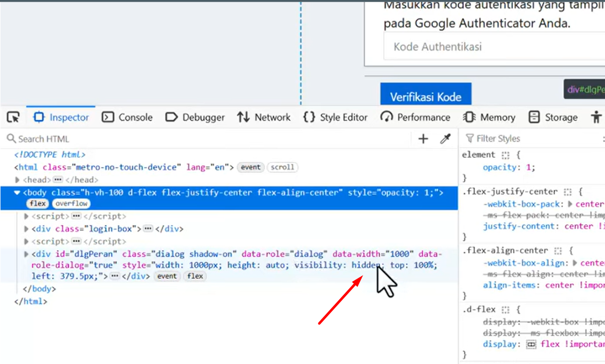Expand the -webkit-box-pack property value
This screenshot has height=364, width=605.
(x=571, y=204)
